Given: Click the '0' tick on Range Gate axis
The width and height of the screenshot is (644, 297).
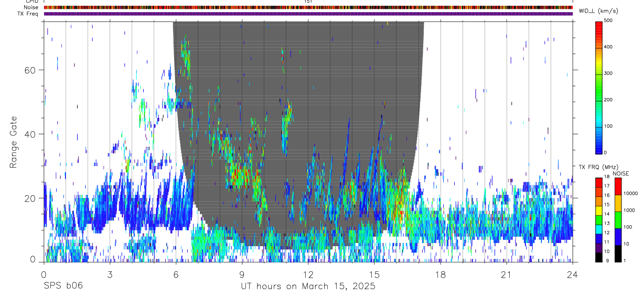Looking at the screenshot, I should pos(33,260).
